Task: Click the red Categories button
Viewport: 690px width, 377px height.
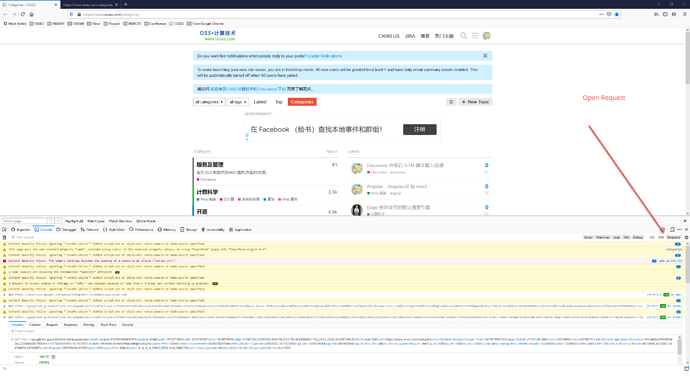Action: pyautogui.click(x=302, y=102)
